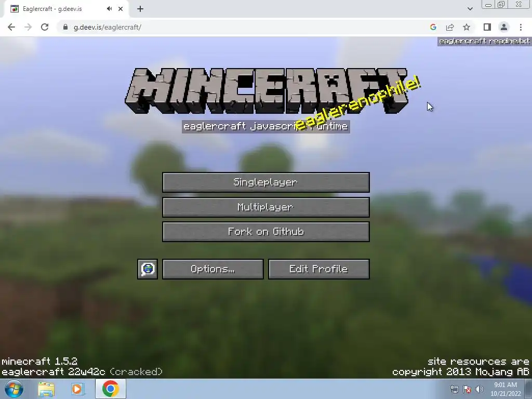This screenshot has height=399, width=532.
Task: Open Chrome three-dot menu
Action: (x=521, y=27)
